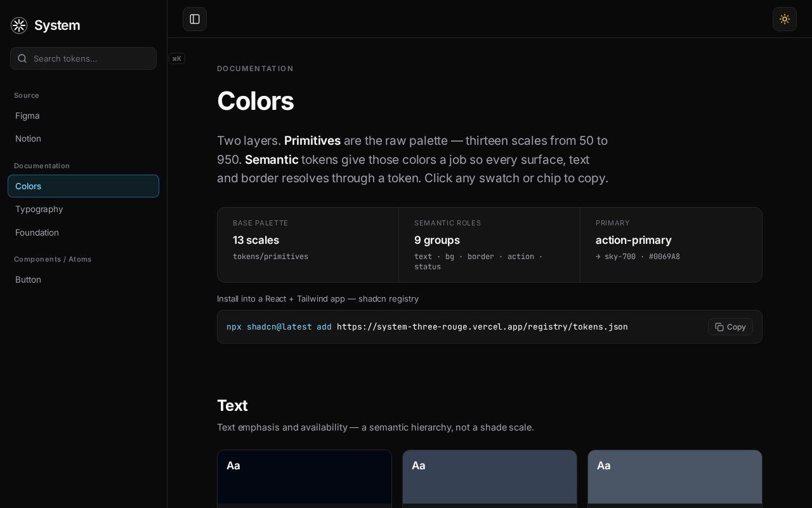Click the System title text
The width and height of the screenshot is (812, 508).
tap(57, 25)
